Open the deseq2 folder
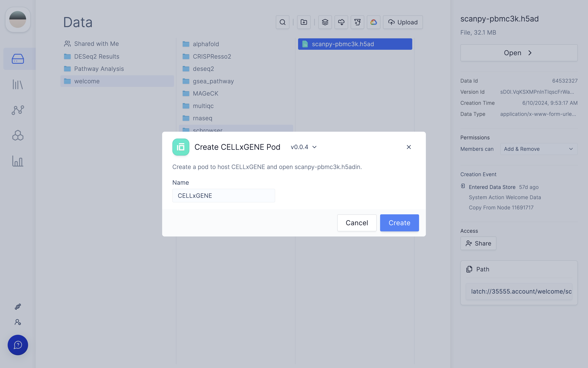588x368 pixels. pos(236,69)
